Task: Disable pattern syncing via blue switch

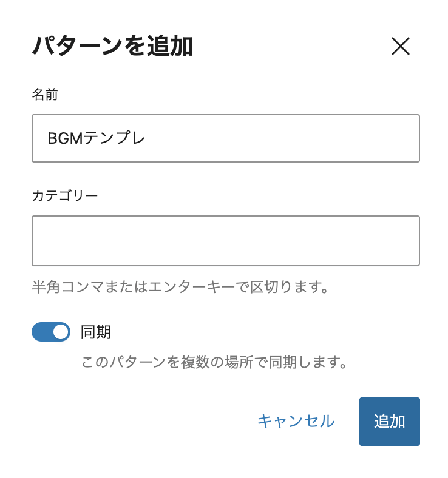Action: pyautogui.click(x=51, y=332)
